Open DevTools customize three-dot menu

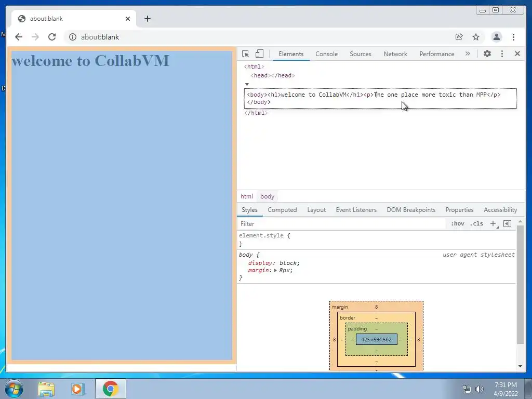(x=502, y=54)
